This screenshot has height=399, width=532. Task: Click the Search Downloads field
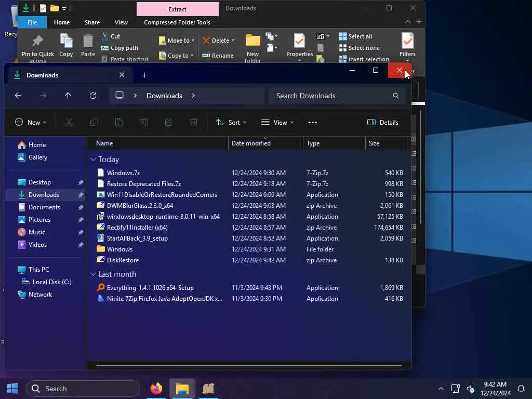click(337, 96)
